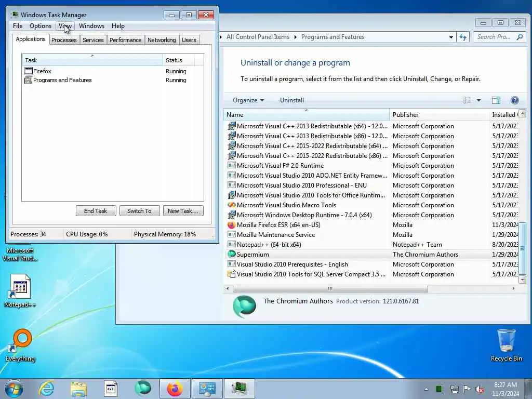Click the change view icon
The height and width of the screenshot is (399, 532).
coord(468,100)
